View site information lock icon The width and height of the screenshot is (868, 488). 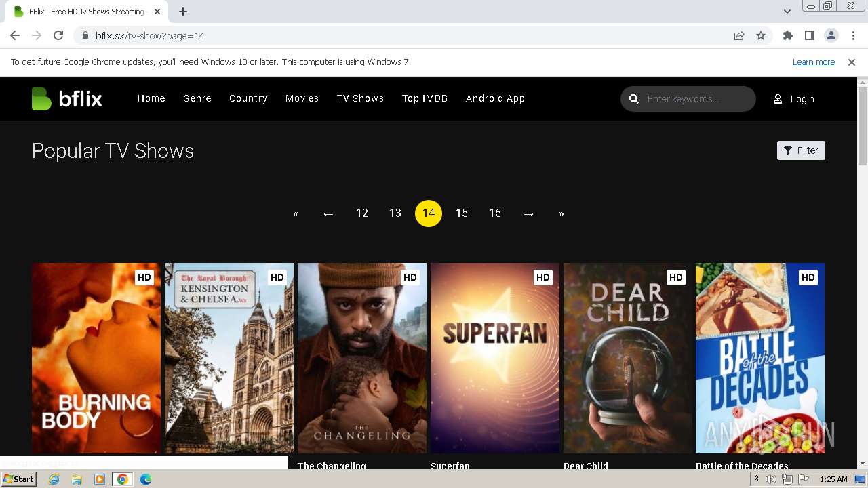[x=85, y=35]
